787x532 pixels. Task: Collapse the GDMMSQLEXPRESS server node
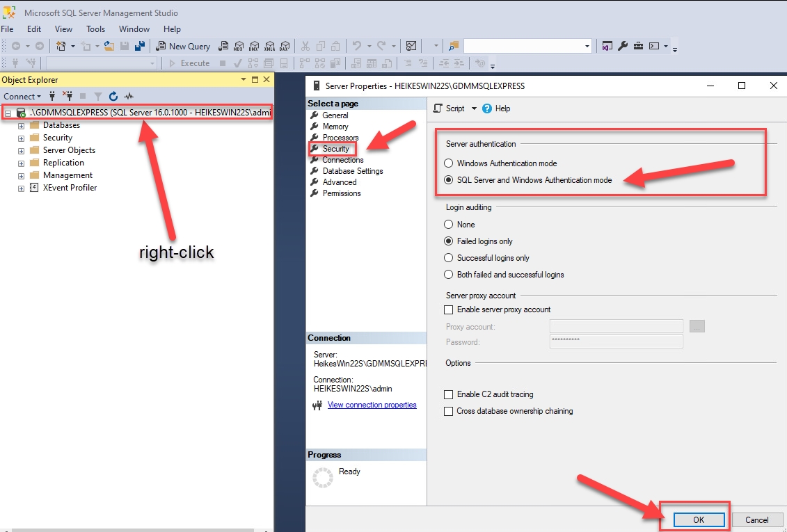tap(8, 113)
